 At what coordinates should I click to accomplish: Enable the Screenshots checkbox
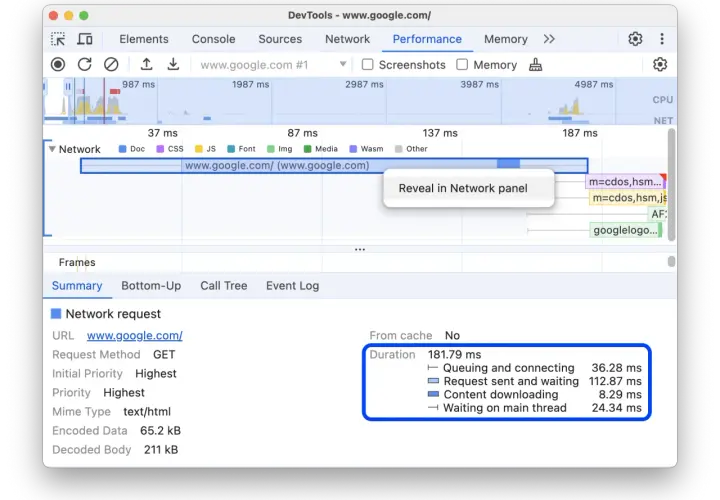tap(367, 65)
